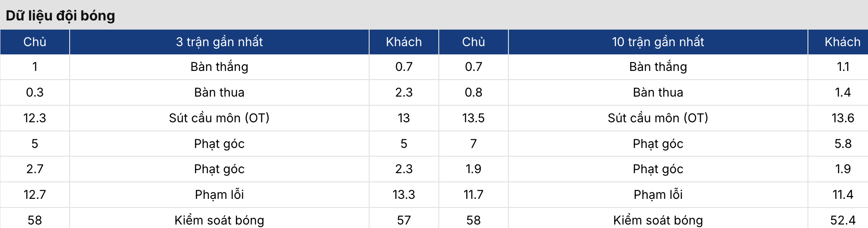This screenshot has width=868, height=228.
Task: Click "Bàn thua" label under 10 trận gần nhất
Action: point(658,92)
